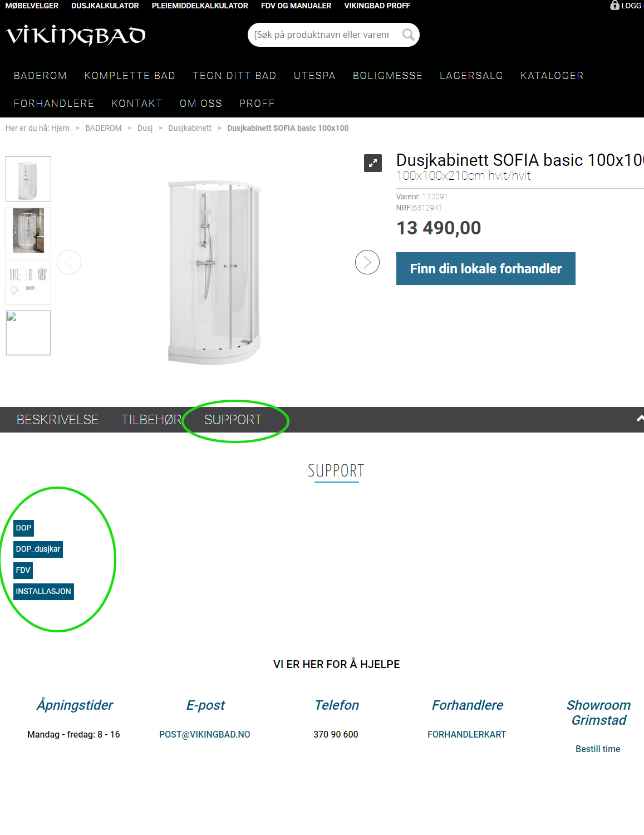
Task: Click the login padlock icon
Action: pos(614,6)
